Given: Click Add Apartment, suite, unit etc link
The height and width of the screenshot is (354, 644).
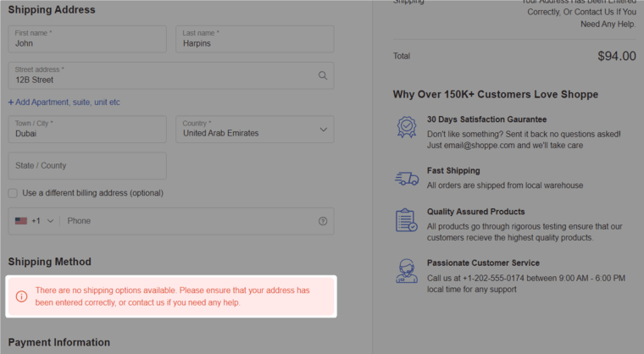Looking at the screenshot, I should point(64,102).
